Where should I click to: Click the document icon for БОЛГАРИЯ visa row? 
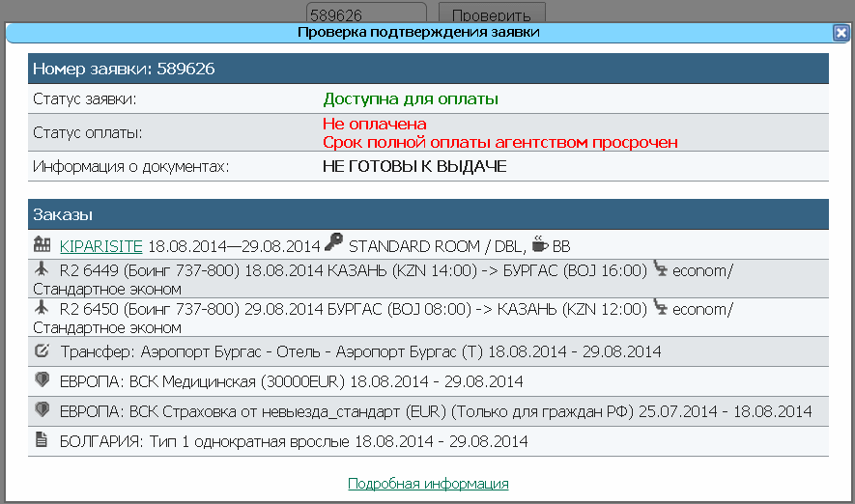pyautogui.click(x=42, y=440)
